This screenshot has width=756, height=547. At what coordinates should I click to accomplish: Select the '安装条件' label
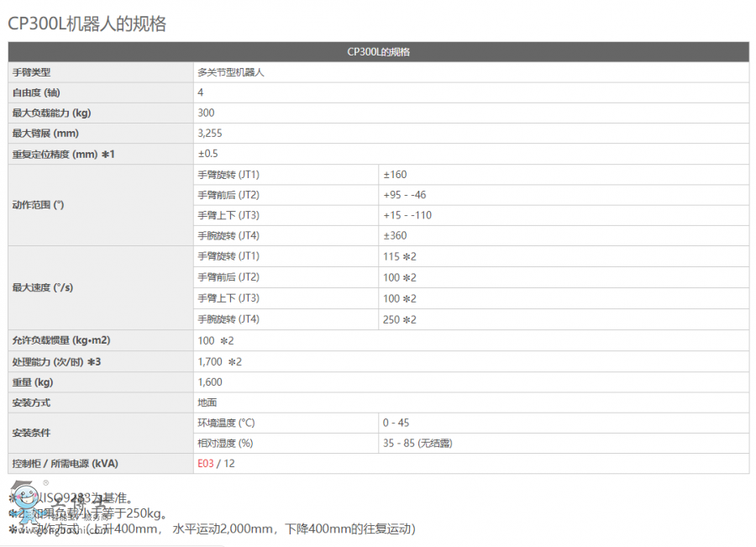[31, 433]
